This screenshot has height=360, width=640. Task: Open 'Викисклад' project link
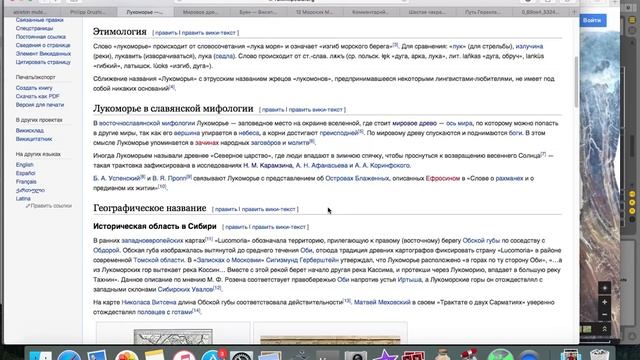(x=29, y=131)
